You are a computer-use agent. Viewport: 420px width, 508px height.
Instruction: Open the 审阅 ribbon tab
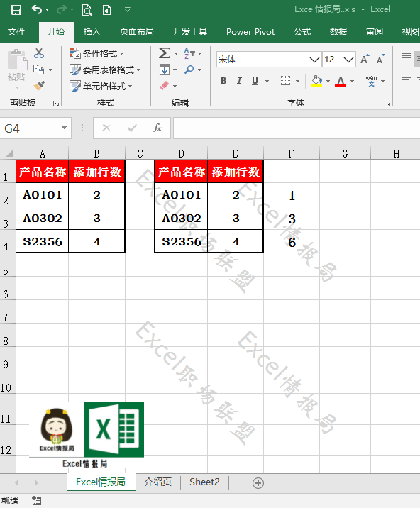tap(375, 32)
